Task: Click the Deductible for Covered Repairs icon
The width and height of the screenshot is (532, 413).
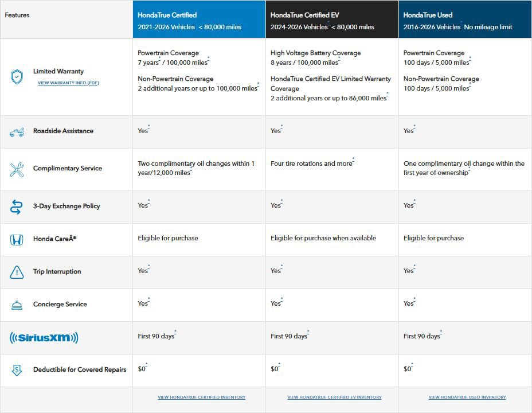Action: tap(17, 371)
